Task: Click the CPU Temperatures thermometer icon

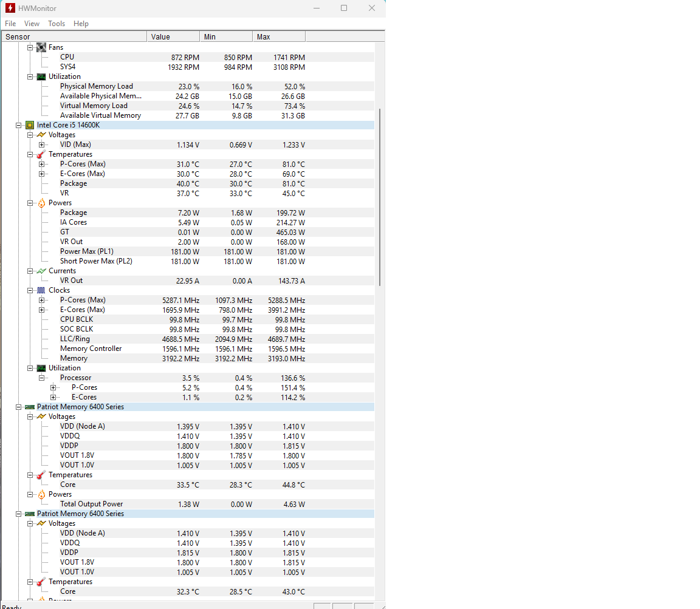Action: click(x=41, y=154)
